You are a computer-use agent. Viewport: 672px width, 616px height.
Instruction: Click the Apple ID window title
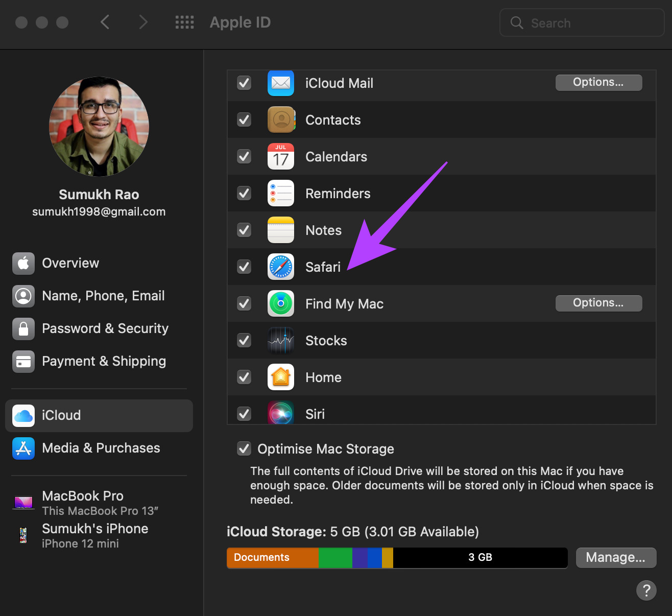click(240, 22)
